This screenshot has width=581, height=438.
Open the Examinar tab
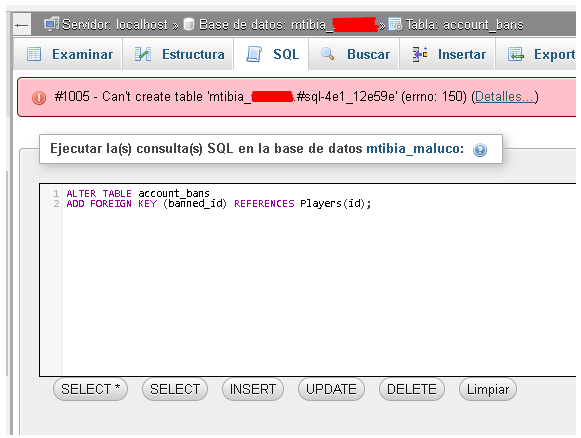pyautogui.click(x=68, y=54)
